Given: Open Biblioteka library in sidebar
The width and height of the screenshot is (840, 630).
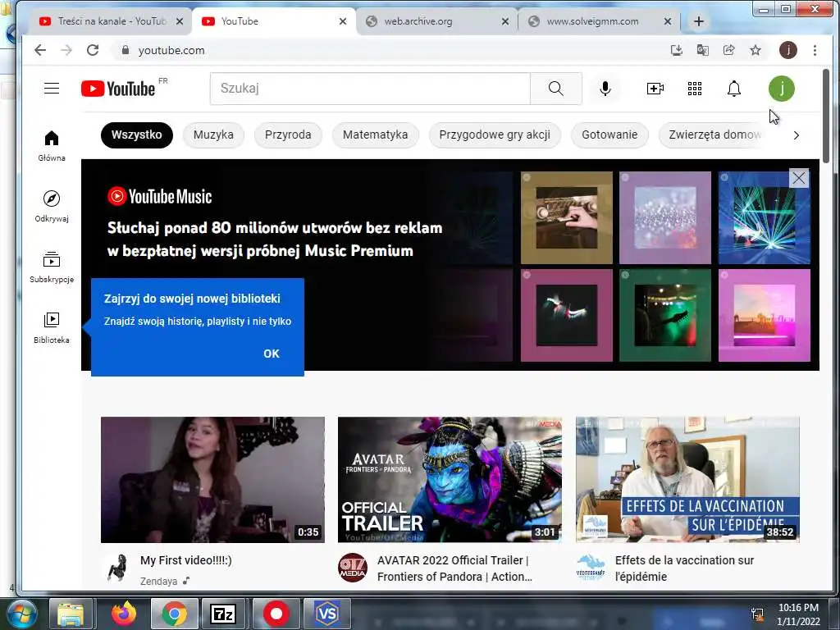Looking at the screenshot, I should click(52, 327).
